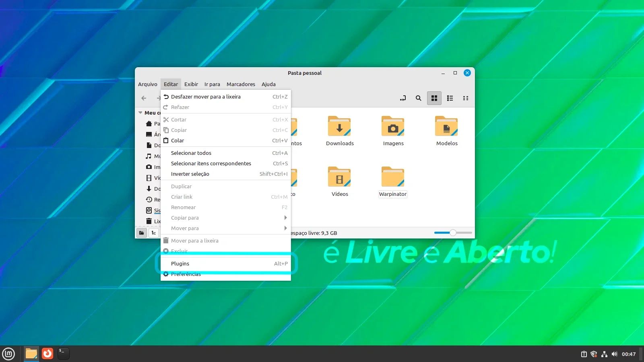Viewport: 644px width, 362px height.
Task: Choose Inverter seleção
Action: point(226,174)
